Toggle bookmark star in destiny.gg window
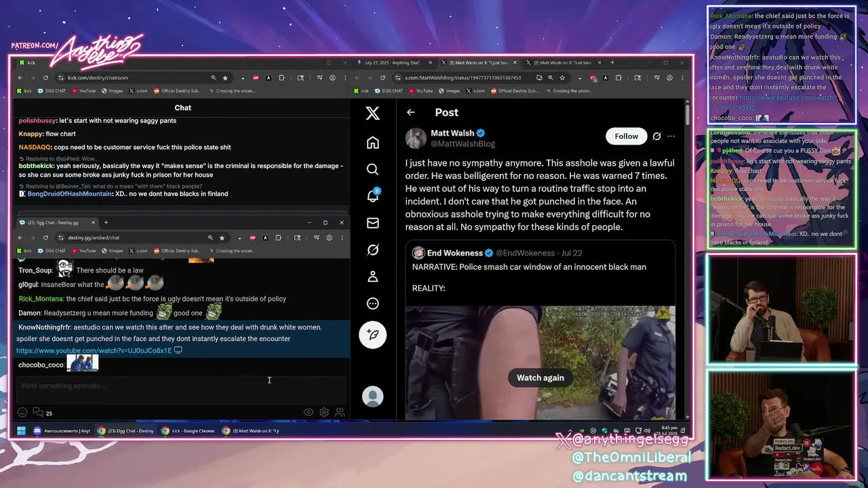The width and height of the screenshot is (868, 488). tap(221, 238)
